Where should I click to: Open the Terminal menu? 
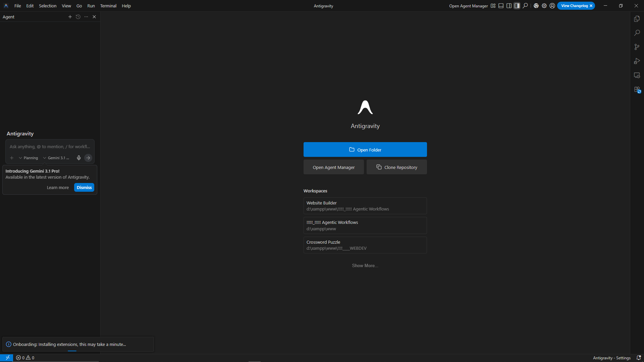pos(108,6)
